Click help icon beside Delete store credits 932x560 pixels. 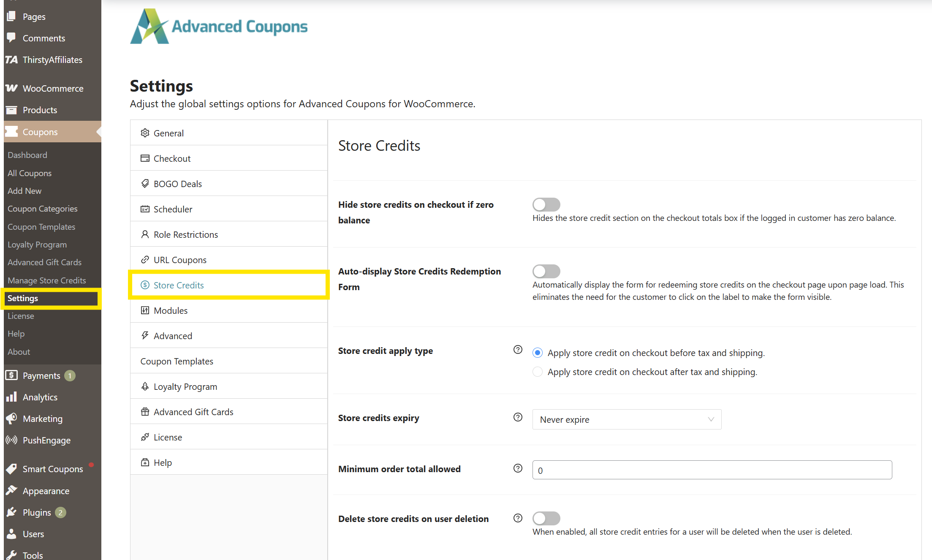pyautogui.click(x=518, y=518)
